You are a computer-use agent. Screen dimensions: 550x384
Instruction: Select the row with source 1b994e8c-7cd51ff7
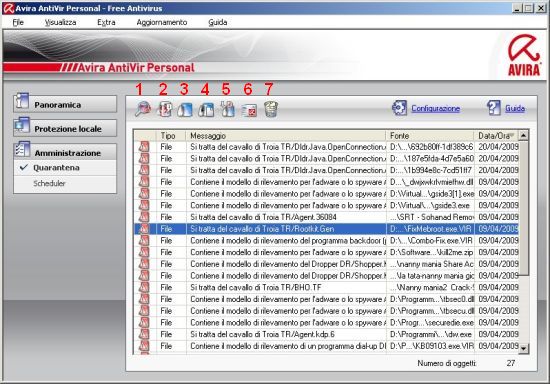[326, 170]
